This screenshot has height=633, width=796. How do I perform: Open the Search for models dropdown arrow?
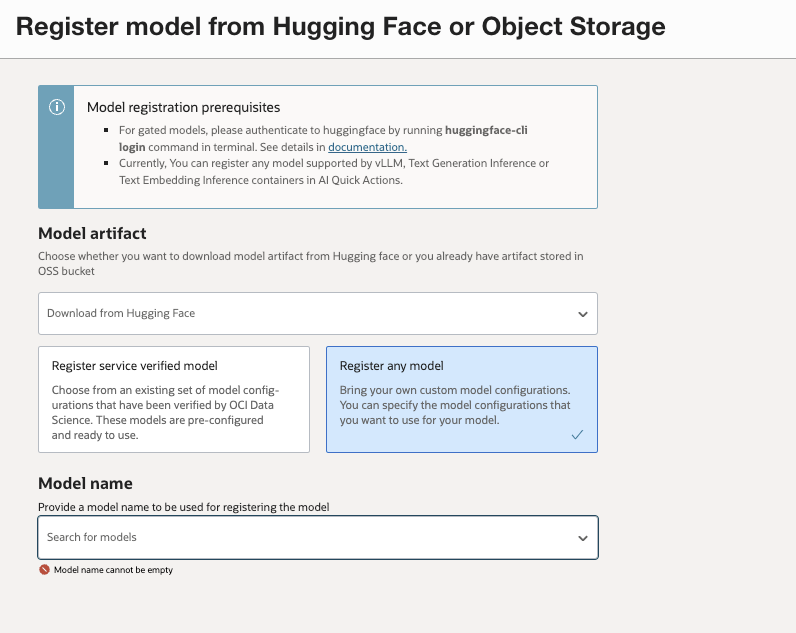[583, 538]
